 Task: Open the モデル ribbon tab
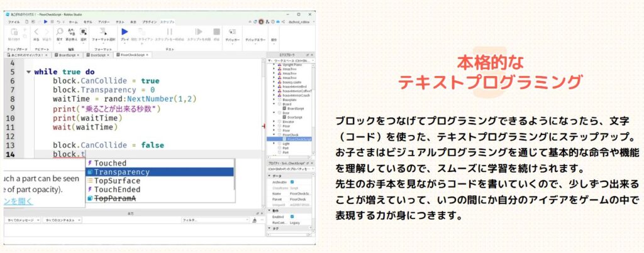[88, 22]
